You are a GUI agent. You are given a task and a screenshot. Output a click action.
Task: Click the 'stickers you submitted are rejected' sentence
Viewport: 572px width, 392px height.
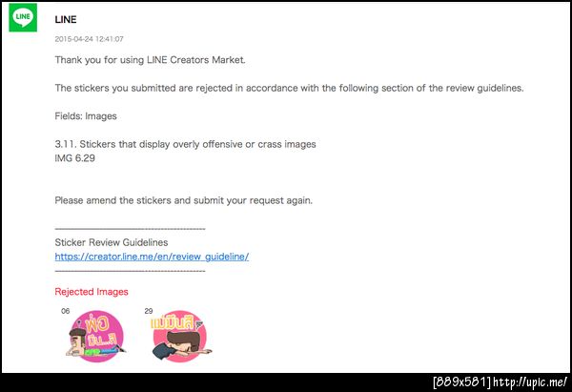pyautogui.click(x=289, y=88)
